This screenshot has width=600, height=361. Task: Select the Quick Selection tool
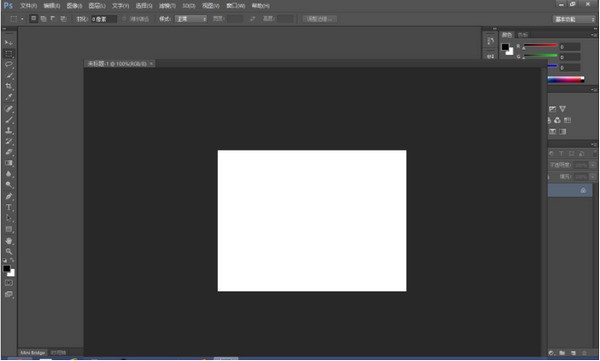[8, 75]
